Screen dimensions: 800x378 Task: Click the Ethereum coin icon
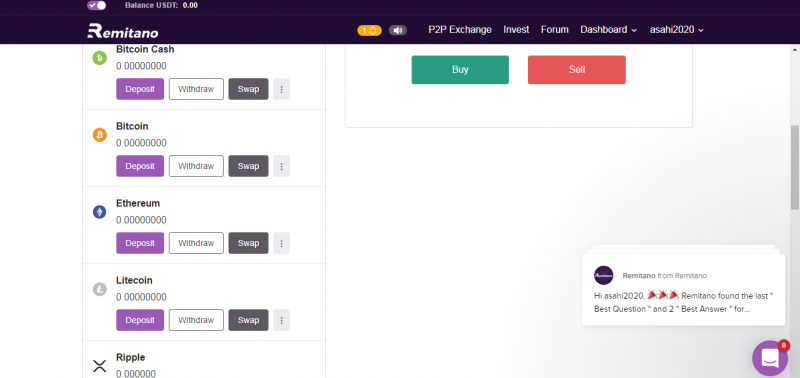click(99, 212)
